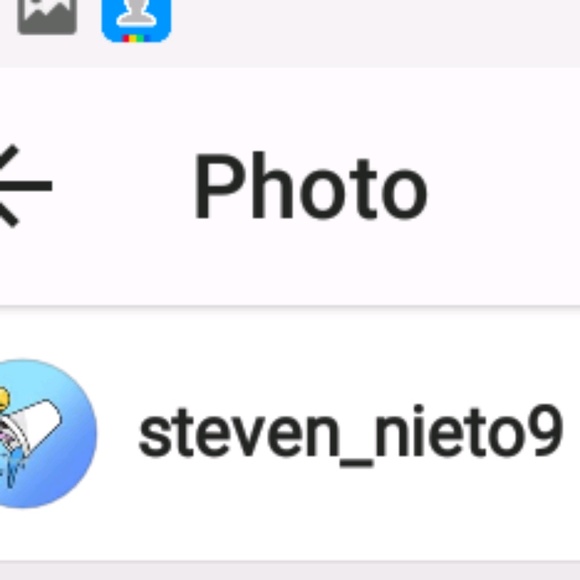Visit profile of steven_nieto9
This screenshot has width=580, height=580.
[351, 435]
